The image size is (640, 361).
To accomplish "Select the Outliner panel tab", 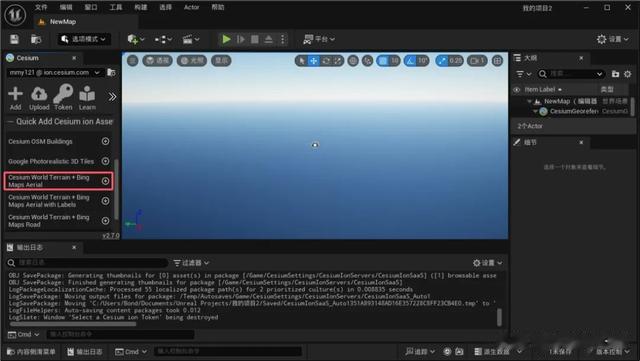I will coord(531,58).
